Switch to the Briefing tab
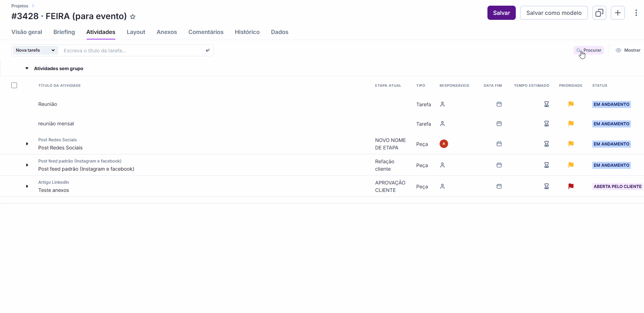Image resolution: width=644 pixels, height=313 pixels. click(64, 32)
